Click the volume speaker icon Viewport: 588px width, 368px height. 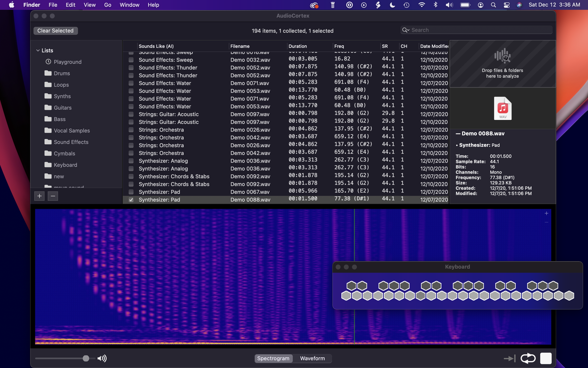(x=102, y=359)
